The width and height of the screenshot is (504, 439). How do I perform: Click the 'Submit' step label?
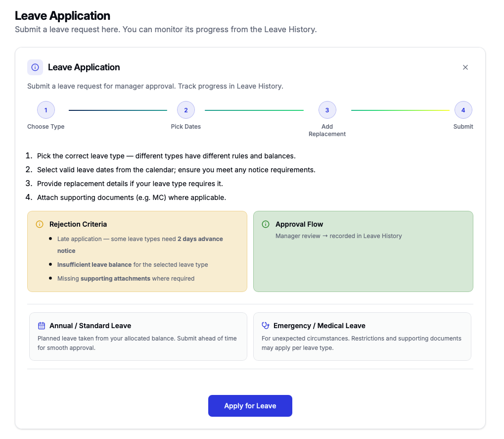click(463, 126)
